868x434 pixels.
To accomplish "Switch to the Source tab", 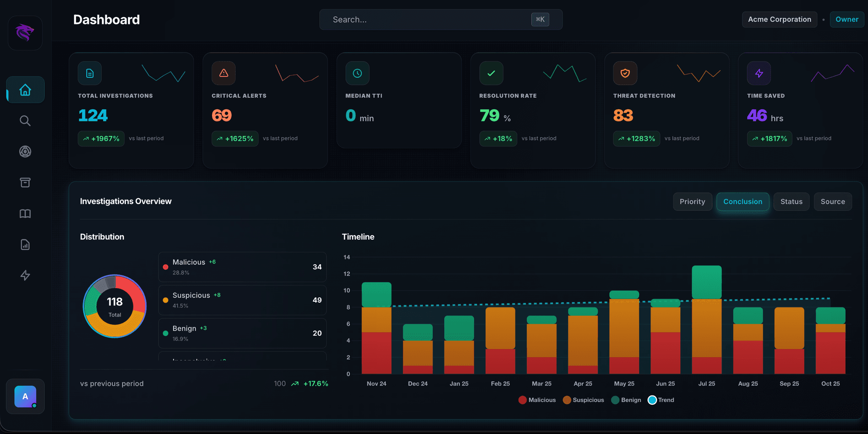I will 833,201.
